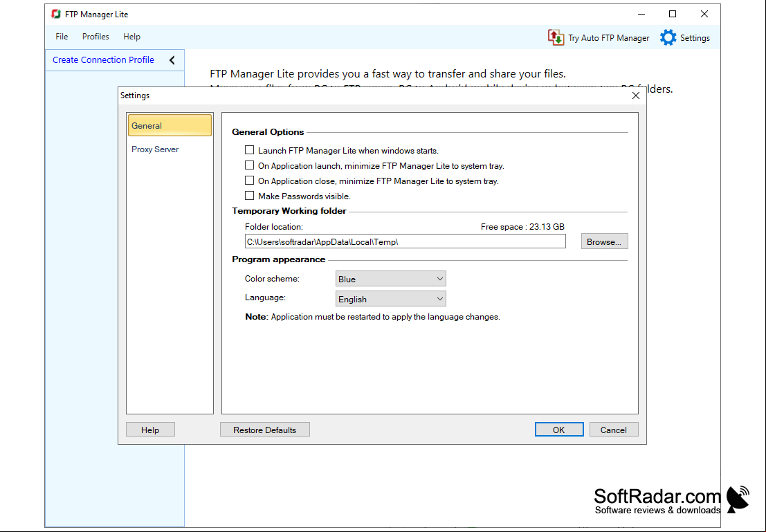The width and height of the screenshot is (766, 532).
Task: Switch to the Proxy Server tab
Action: click(x=155, y=149)
